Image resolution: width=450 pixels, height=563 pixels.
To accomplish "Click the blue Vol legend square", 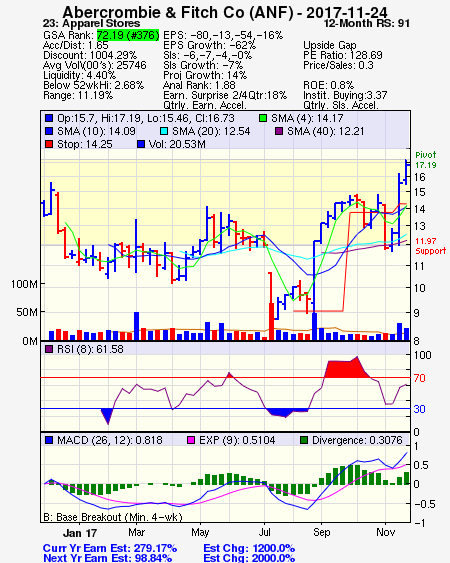I will (141, 144).
